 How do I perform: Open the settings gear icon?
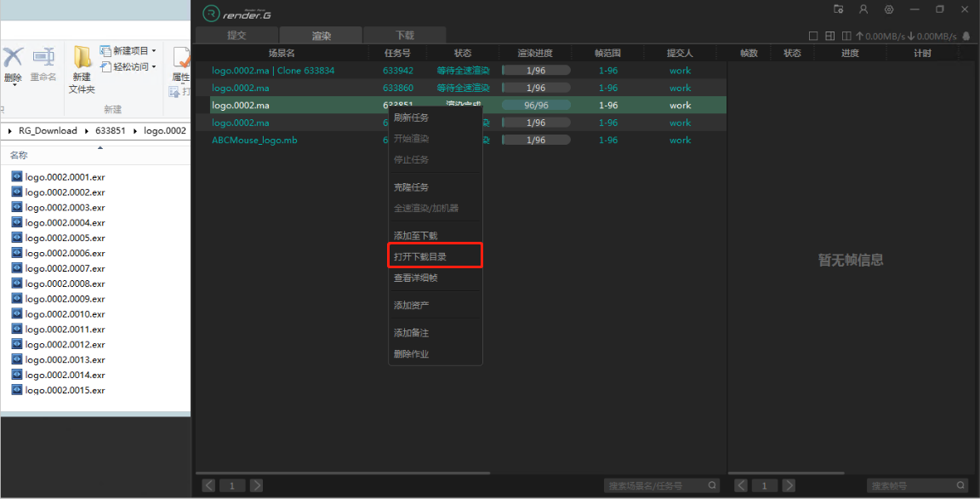889,9
